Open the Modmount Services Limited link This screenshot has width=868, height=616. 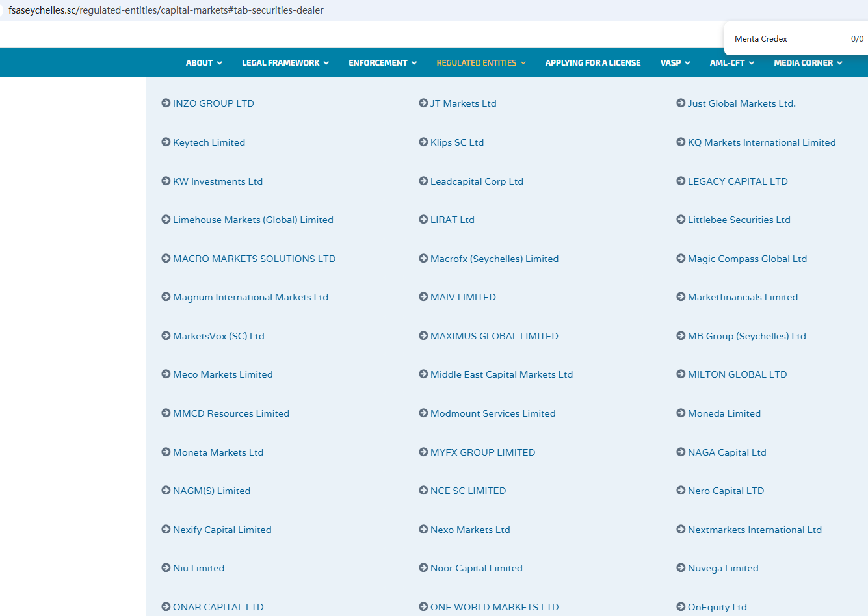point(493,413)
